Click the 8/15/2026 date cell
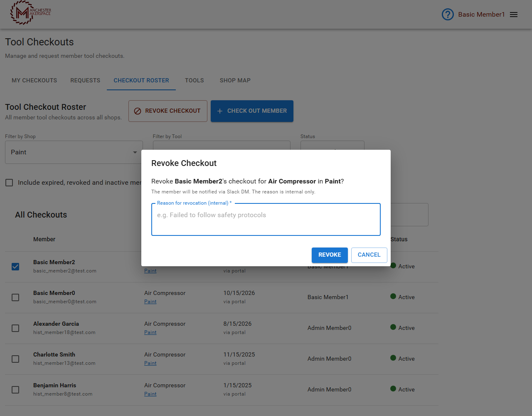 [x=238, y=324]
